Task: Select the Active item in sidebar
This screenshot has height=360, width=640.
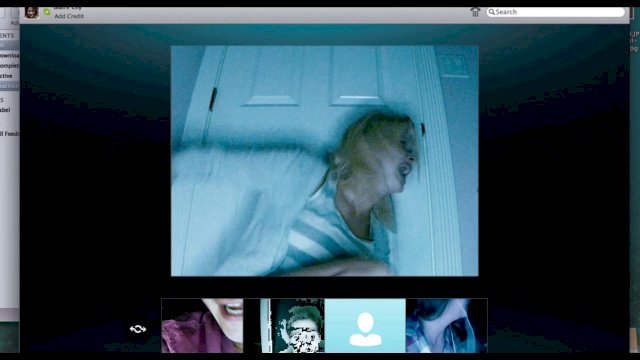Action: [7, 76]
